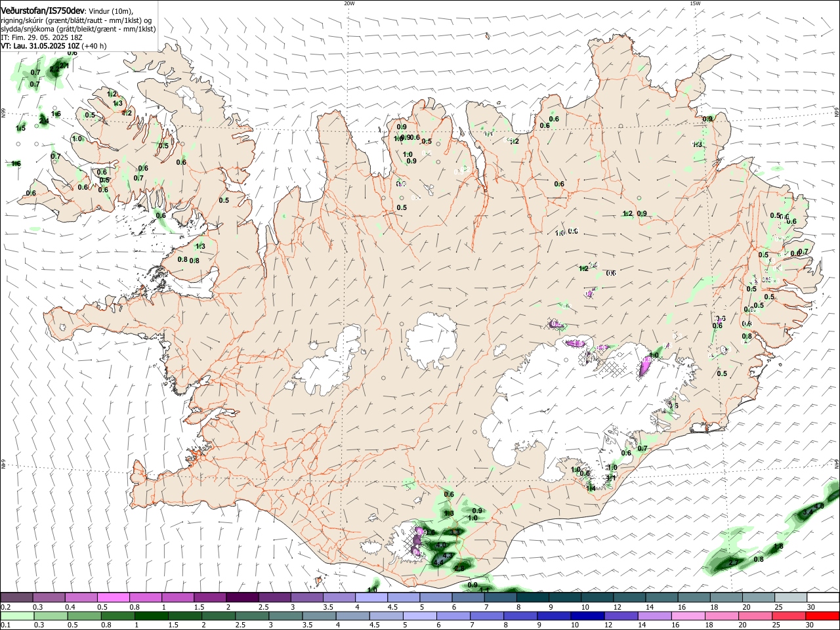Pick the dark mauve 0.2 legend swatch
Viewport: 840px width, 630px height.
click(16, 597)
